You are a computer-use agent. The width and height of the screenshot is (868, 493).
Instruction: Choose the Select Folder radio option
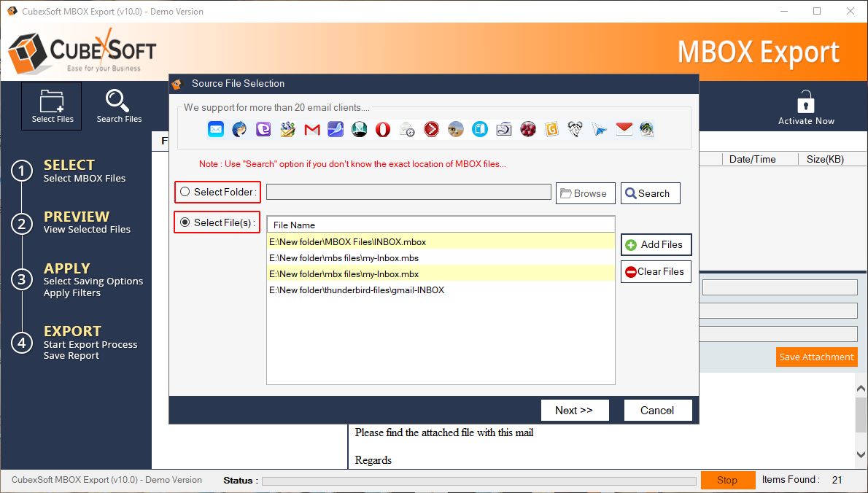coord(185,193)
